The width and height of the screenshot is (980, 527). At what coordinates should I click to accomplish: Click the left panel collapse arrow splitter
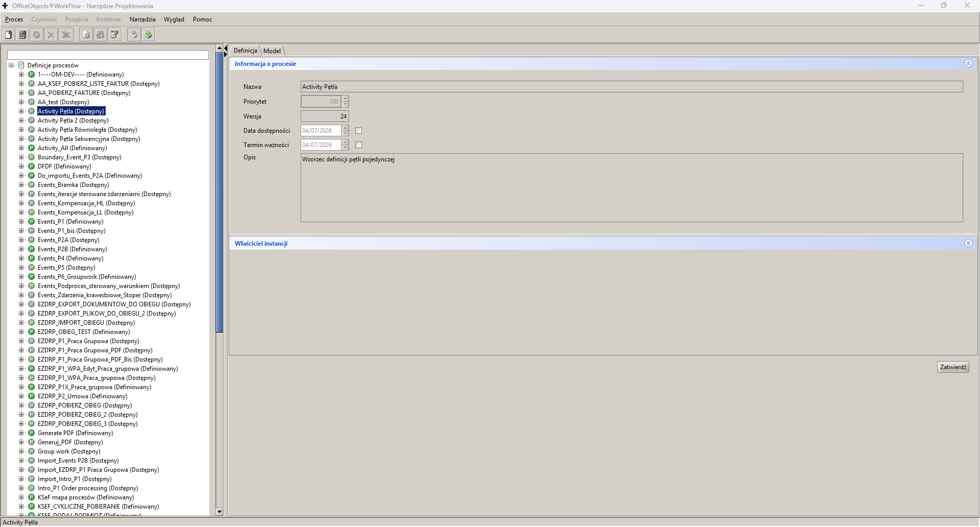pyautogui.click(x=226, y=48)
